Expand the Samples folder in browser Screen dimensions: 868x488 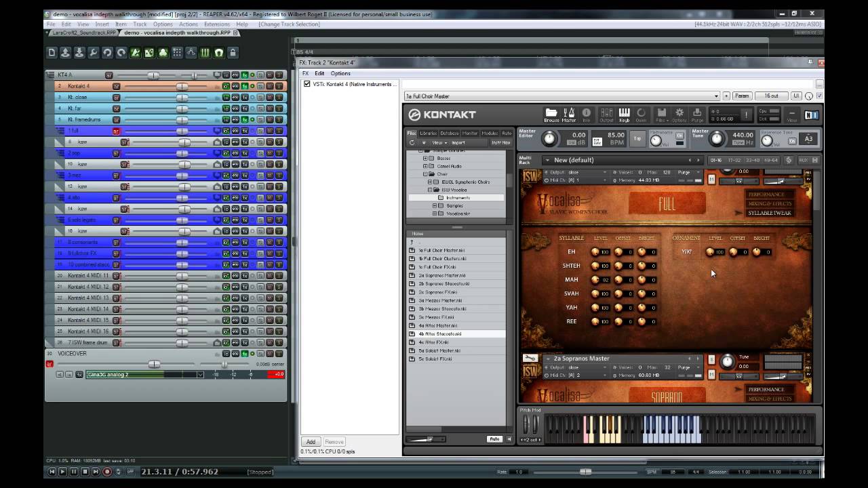pos(435,205)
